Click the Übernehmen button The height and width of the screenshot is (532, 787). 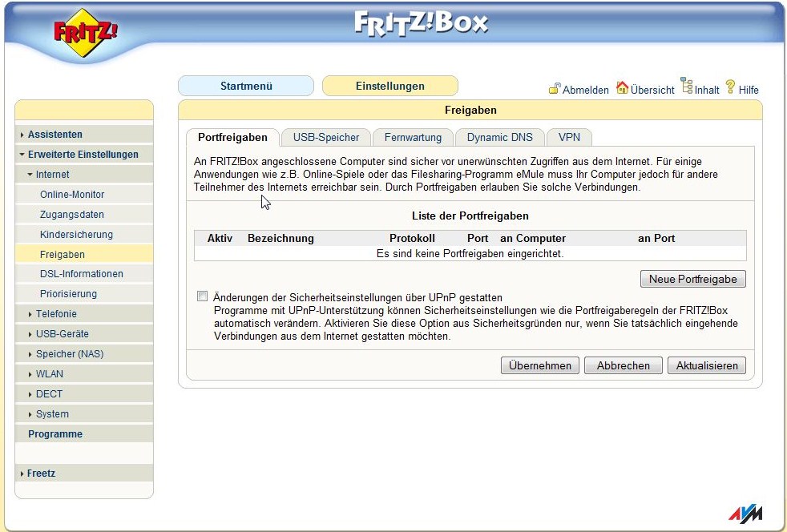coord(540,365)
